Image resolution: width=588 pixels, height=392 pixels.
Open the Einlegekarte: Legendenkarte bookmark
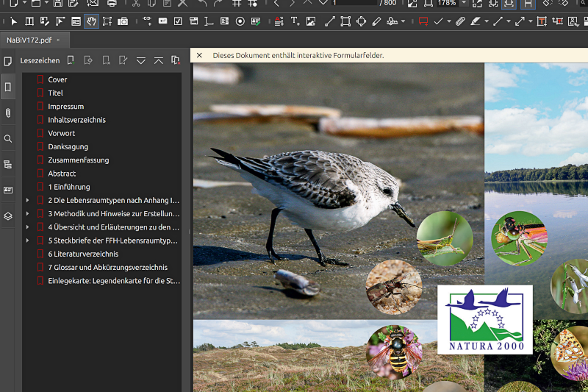click(114, 281)
